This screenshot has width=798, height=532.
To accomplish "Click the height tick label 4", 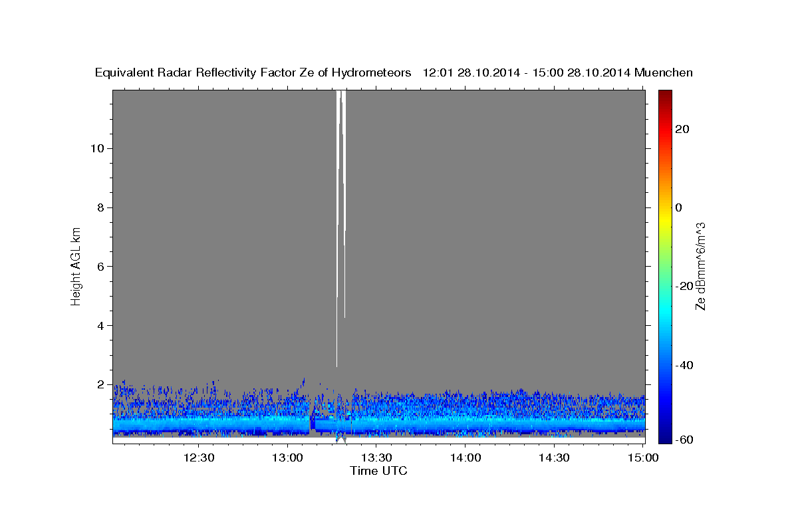I will click(100, 325).
